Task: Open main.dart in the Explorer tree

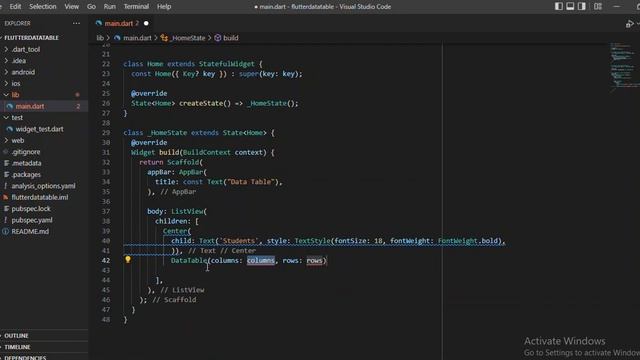Action: 30,106
